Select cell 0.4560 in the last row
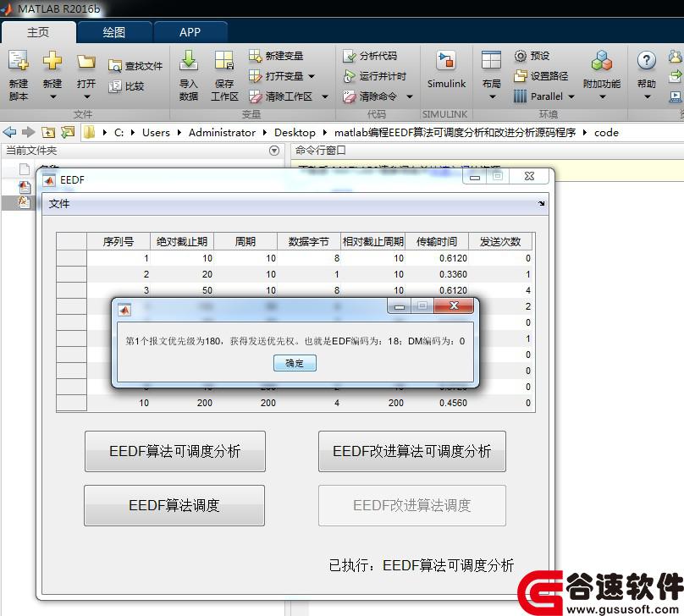684x616 pixels. pyautogui.click(x=437, y=403)
